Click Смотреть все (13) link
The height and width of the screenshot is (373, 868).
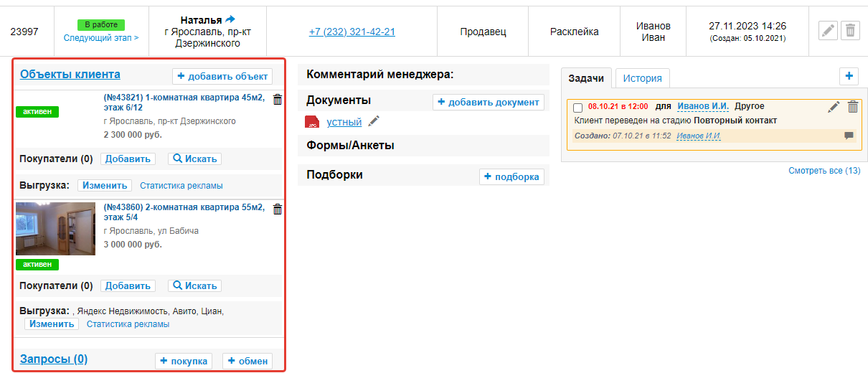click(824, 171)
